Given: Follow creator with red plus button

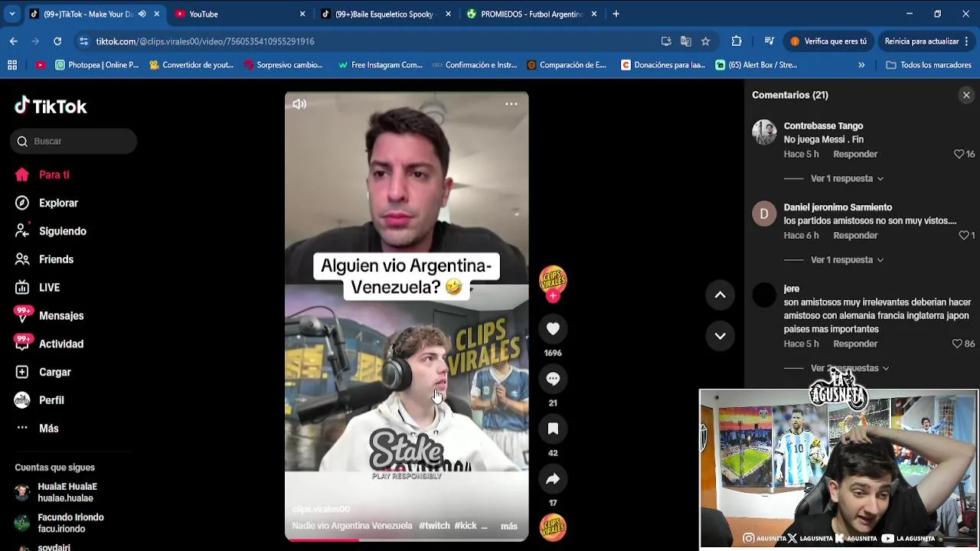Looking at the screenshot, I should coord(553,296).
